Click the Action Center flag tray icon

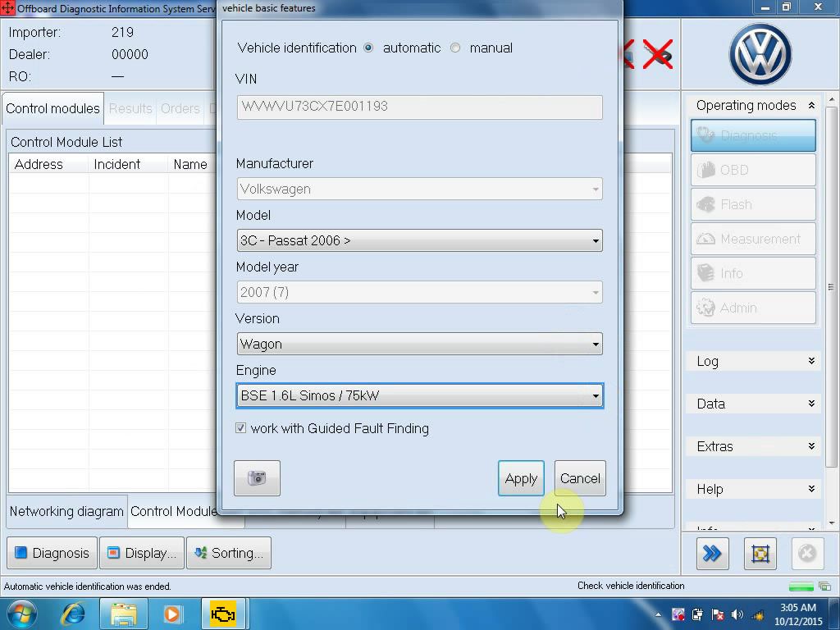point(717,614)
